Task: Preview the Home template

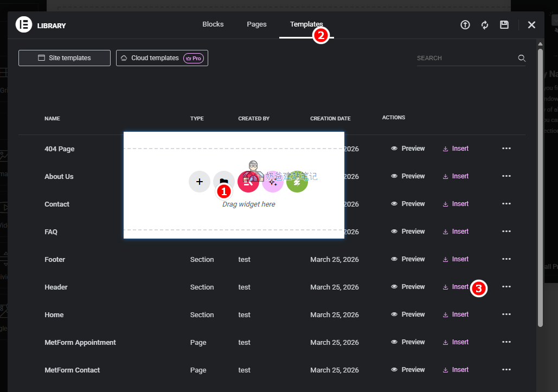Action: coord(408,314)
